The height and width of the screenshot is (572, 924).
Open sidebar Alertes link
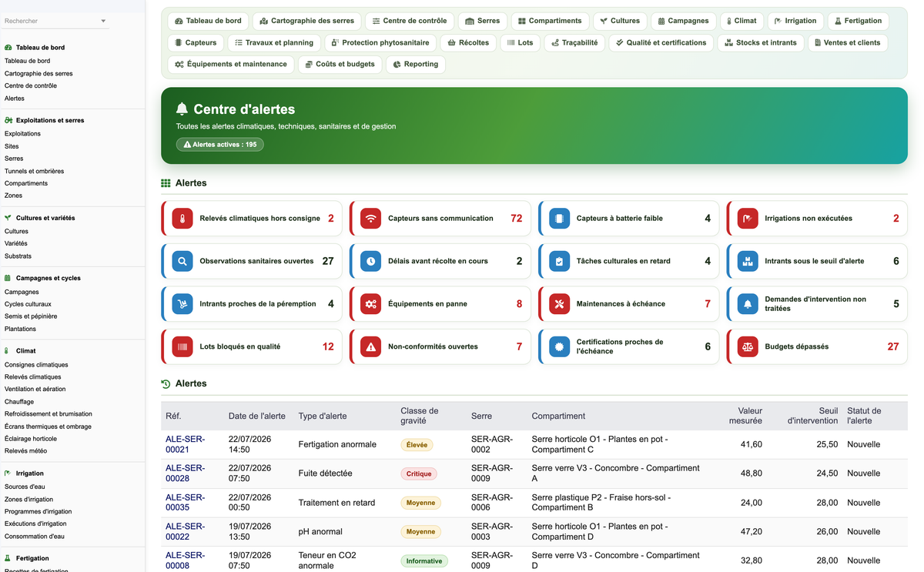pyautogui.click(x=15, y=99)
